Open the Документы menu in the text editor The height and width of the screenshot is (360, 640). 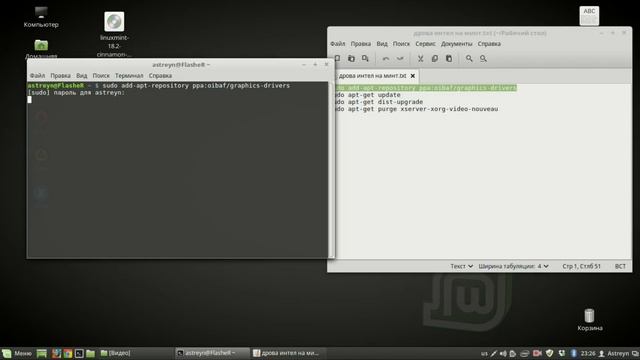click(x=456, y=44)
